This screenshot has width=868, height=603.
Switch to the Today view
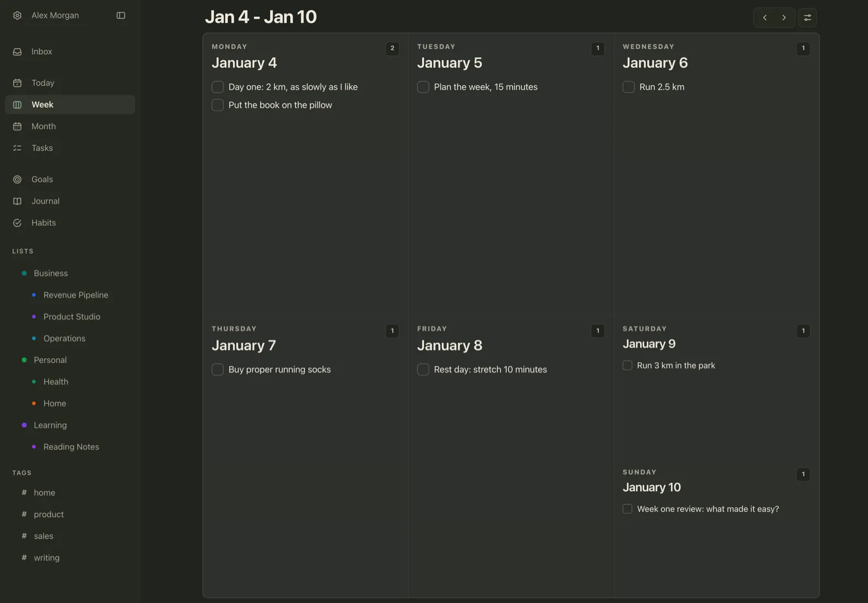point(70,83)
